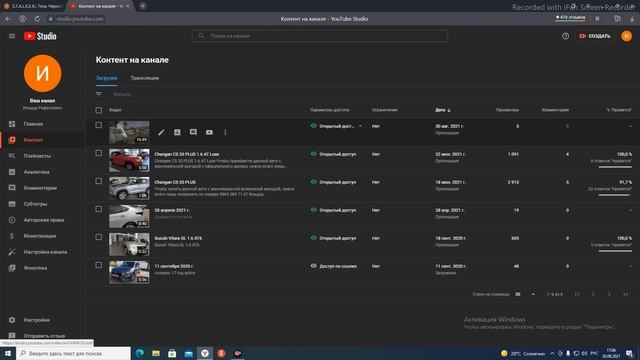Open the Suzuki Vitara GL 1.6 AT6 title
The height and width of the screenshot is (360, 640).
point(178,238)
